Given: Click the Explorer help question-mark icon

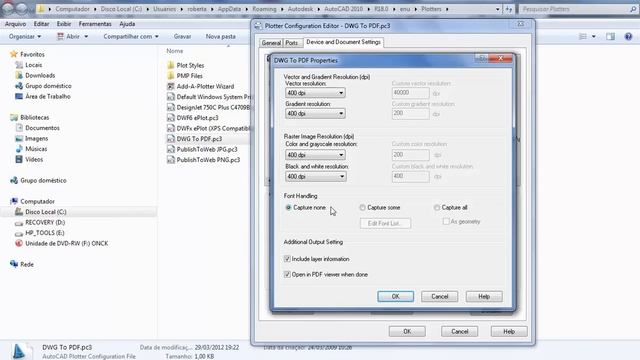Looking at the screenshot, I should coord(628,36).
